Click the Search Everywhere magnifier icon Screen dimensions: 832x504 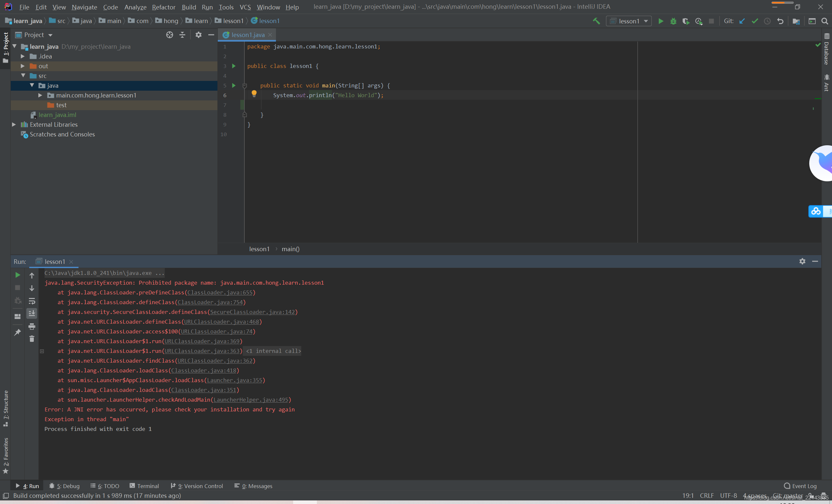click(825, 21)
